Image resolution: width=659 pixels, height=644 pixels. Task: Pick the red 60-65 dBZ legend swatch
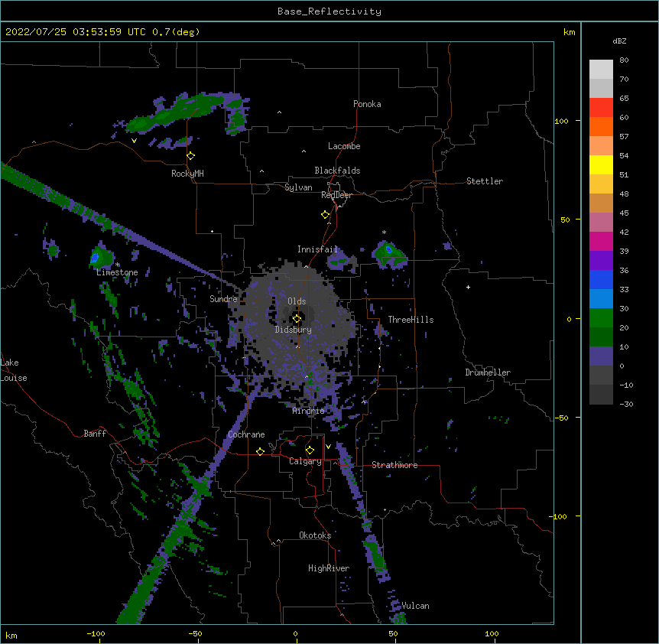(601, 108)
